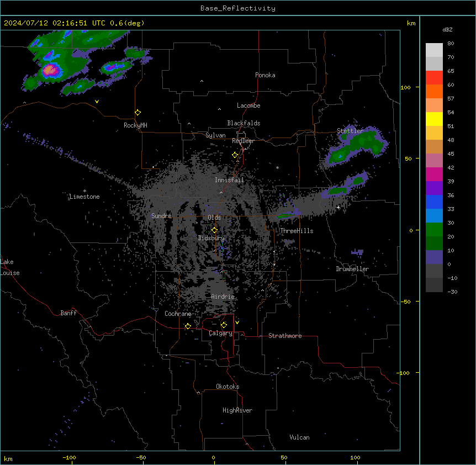Click the Stettler label
This screenshot has width=476, height=465.
[x=350, y=131]
